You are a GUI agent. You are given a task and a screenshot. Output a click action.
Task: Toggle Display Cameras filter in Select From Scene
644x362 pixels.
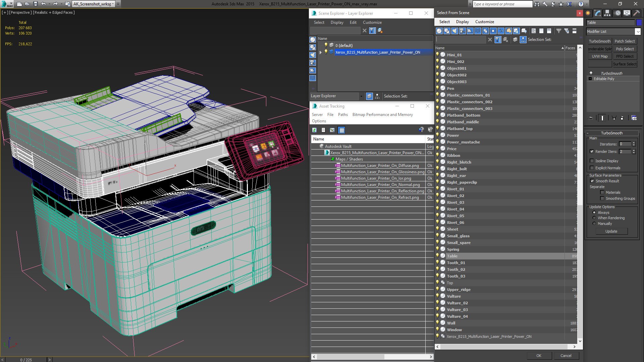pyautogui.click(x=462, y=31)
